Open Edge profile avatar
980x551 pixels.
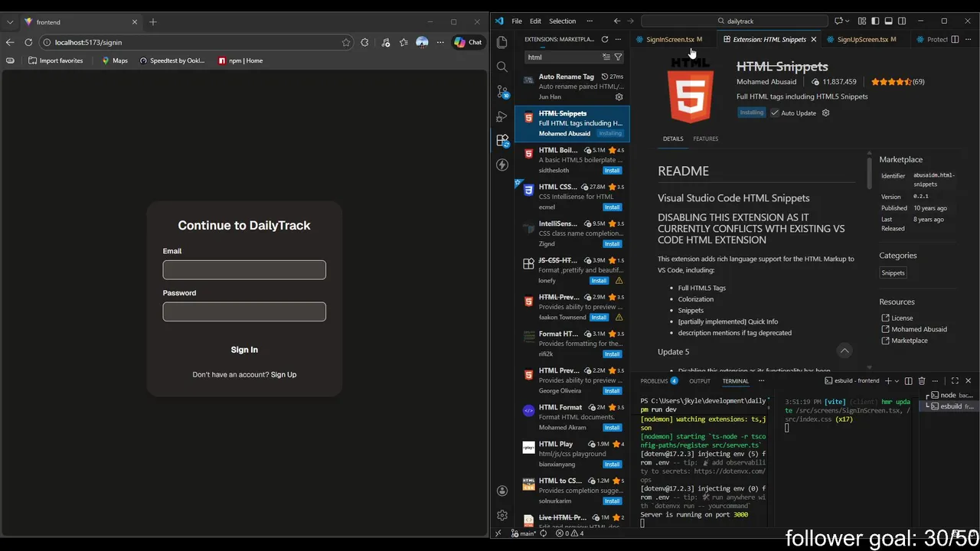tap(422, 42)
